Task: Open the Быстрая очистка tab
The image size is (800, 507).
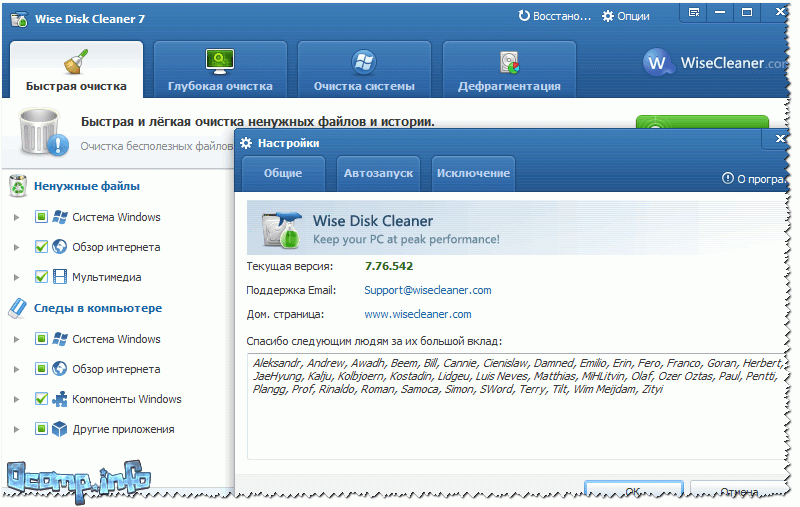Action: [76, 69]
